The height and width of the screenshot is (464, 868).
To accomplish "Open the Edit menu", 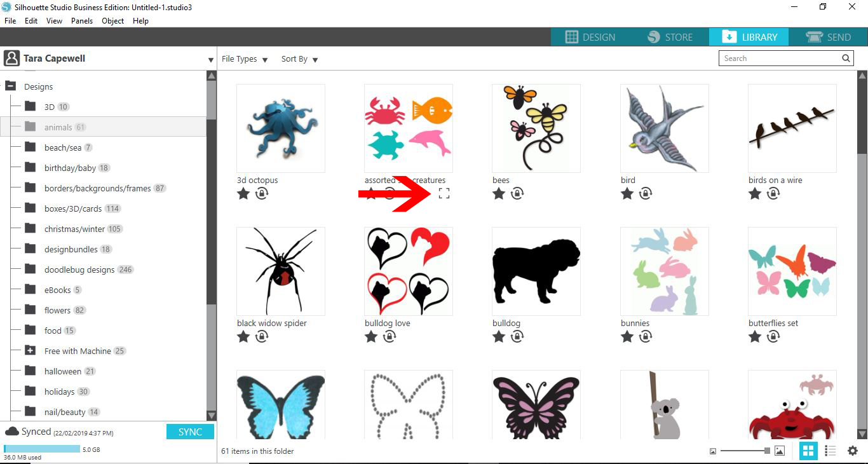I will [31, 21].
